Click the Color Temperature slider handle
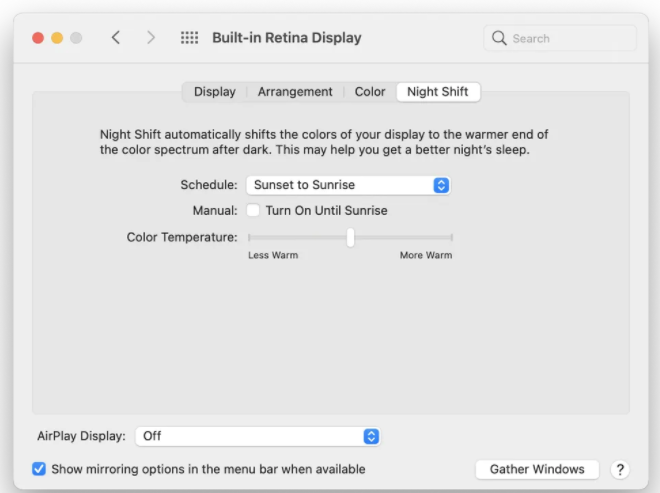This screenshot has width=660, height=493. 350,237
